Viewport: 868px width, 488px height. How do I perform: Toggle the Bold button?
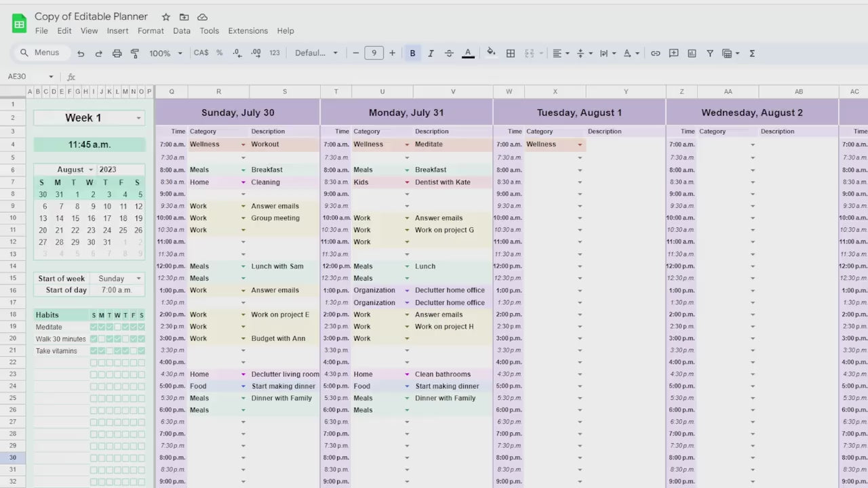click(x=412, y=54)
